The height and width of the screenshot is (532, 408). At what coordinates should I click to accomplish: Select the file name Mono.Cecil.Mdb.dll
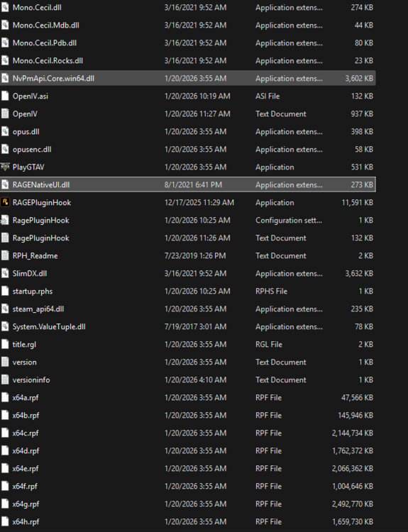click(x=46, y=25)
